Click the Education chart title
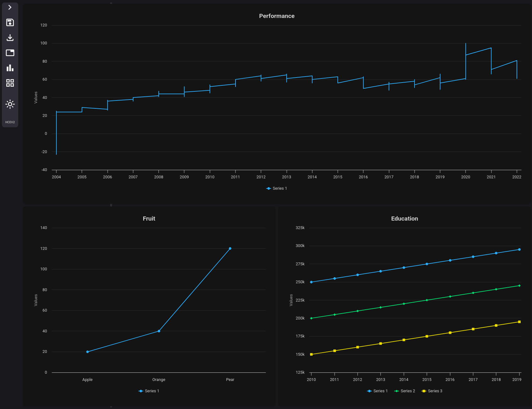The width and height of the screenshot is (532, 409). (x=405, y=218)
